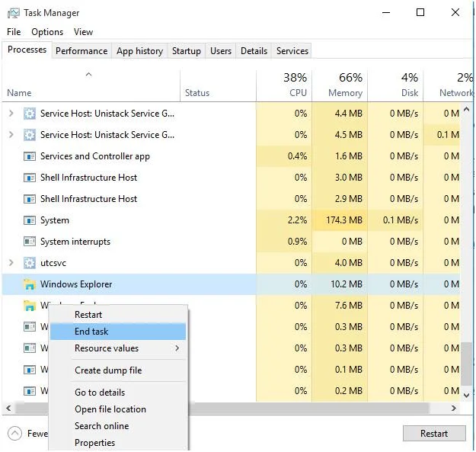Click the vertical scrollbar thumb
Viewport: 476px width, 452px height.
(467, 364)
